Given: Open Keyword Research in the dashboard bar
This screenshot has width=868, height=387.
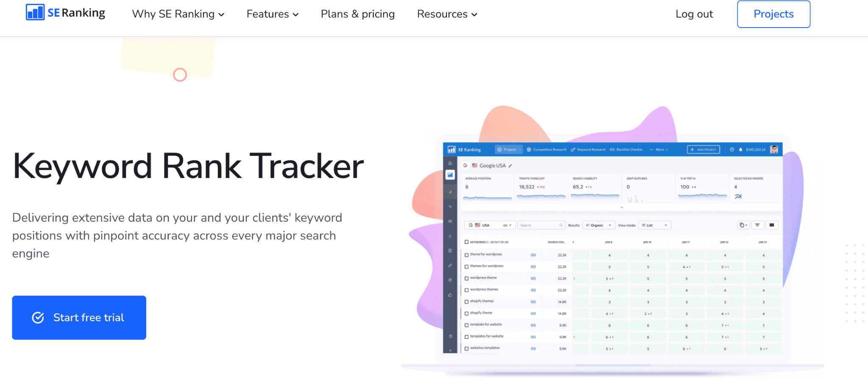Looking at the screenshot, I should tap(588, 150).
